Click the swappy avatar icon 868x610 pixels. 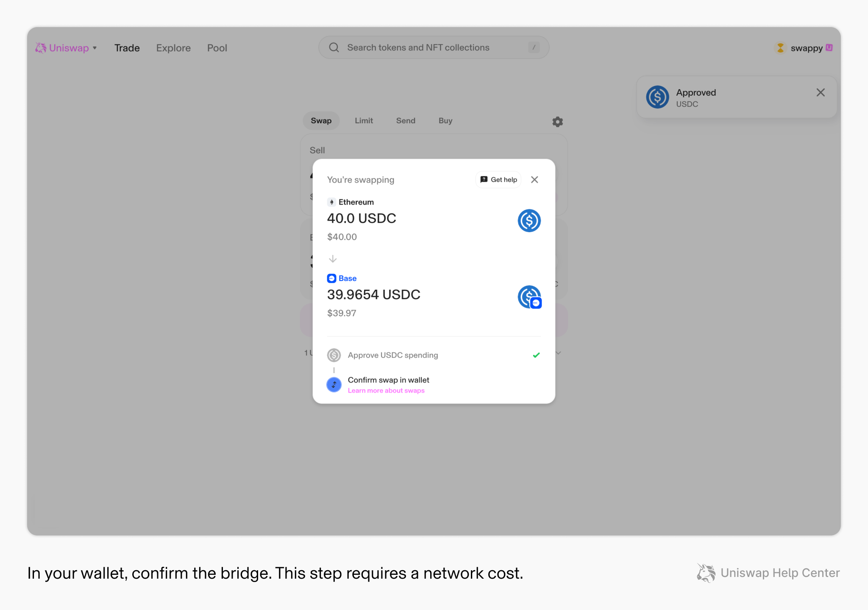click(780, 48)
